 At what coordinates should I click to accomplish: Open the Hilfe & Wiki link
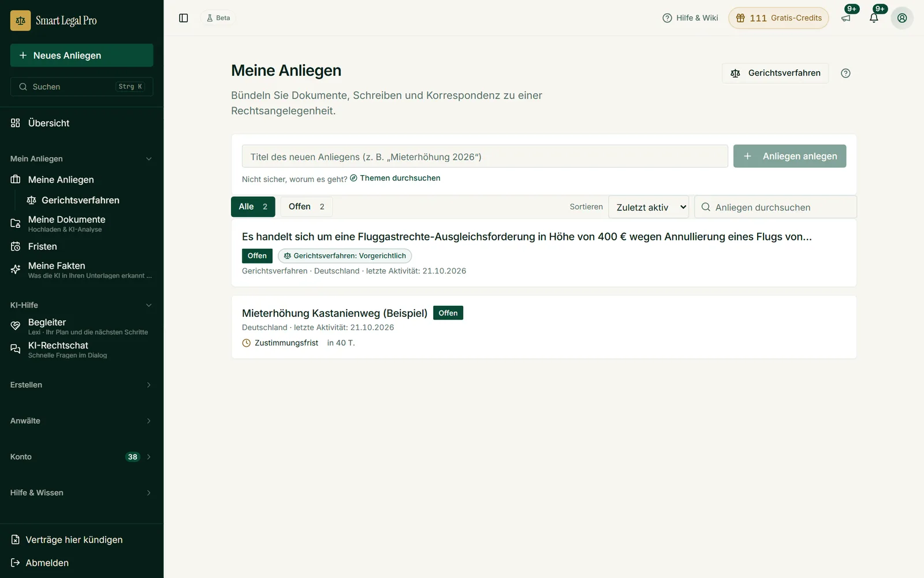click(x=690, y=18)
